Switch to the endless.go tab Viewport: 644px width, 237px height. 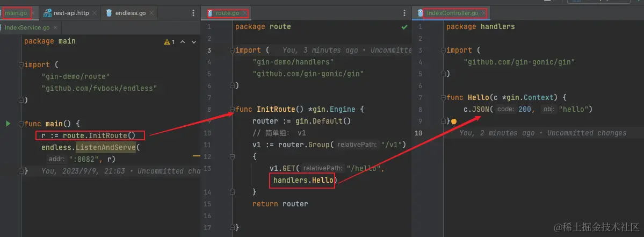point(131,13)
